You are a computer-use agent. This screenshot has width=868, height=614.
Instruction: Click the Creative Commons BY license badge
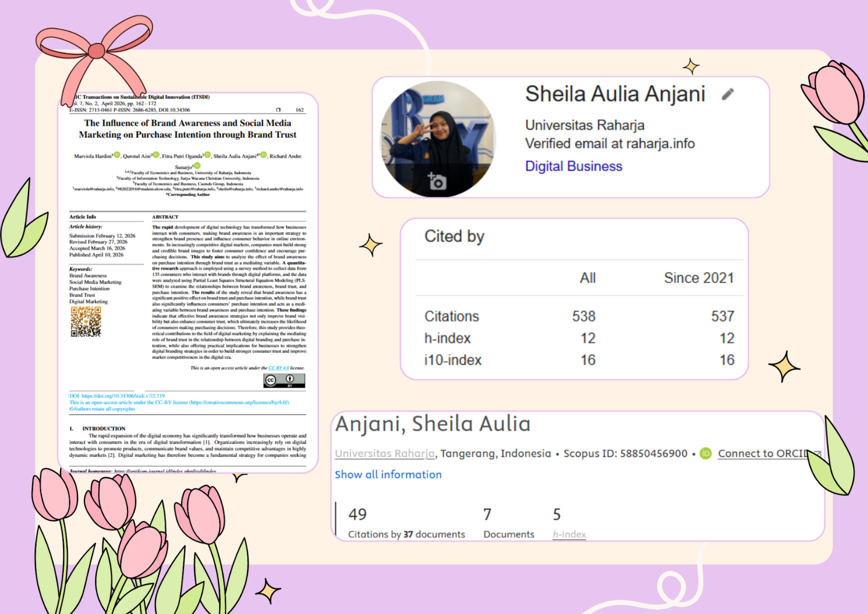point(284,380)
